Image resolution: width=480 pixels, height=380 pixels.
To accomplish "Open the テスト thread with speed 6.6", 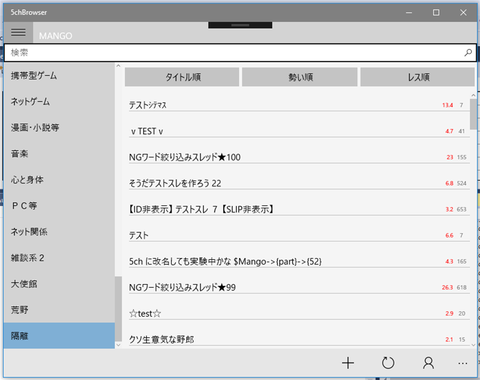I will (299, 235).
